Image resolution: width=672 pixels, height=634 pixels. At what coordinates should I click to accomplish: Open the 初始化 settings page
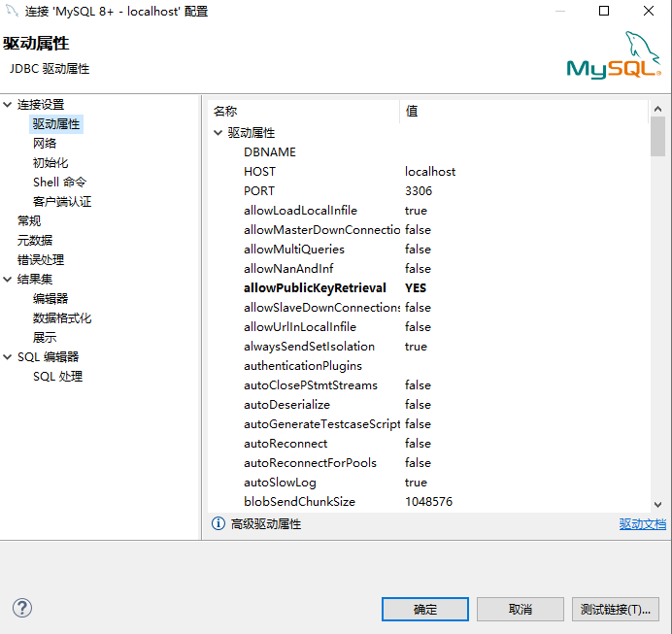click(50, 163)
